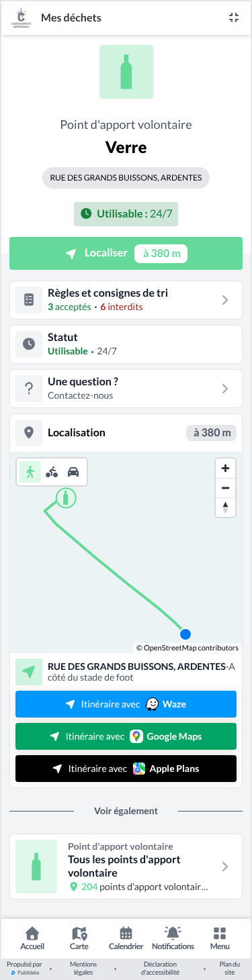Open the Carte tab
The height and width of the screenshot is (980, 252).
(x=79, y=938)
